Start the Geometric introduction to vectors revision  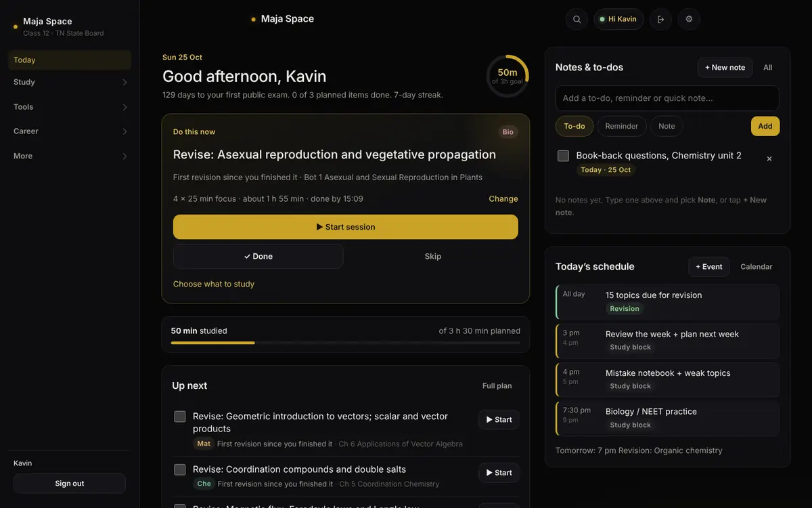[x=499, y=420]
